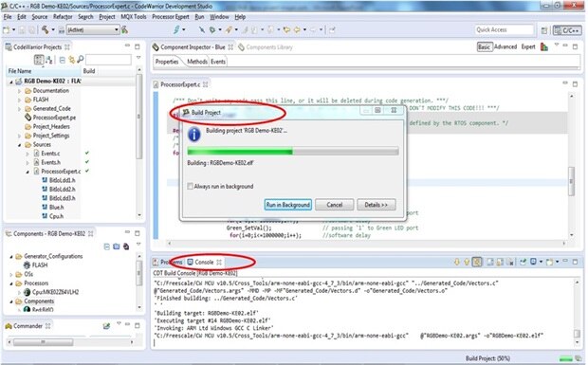588x365 pixels.
Task: Click the Commander horizontal scrollbar thumb
Action: (43, 342)
